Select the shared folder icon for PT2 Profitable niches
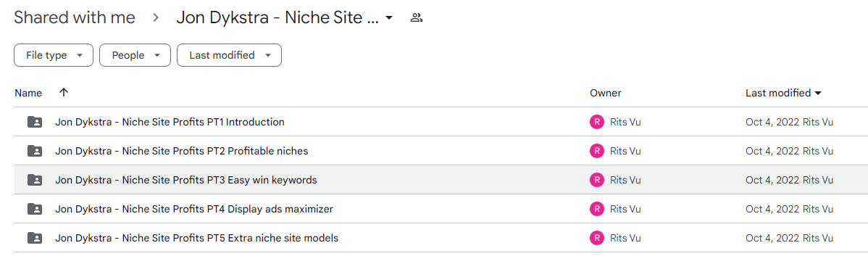 (x=35, y=151)
